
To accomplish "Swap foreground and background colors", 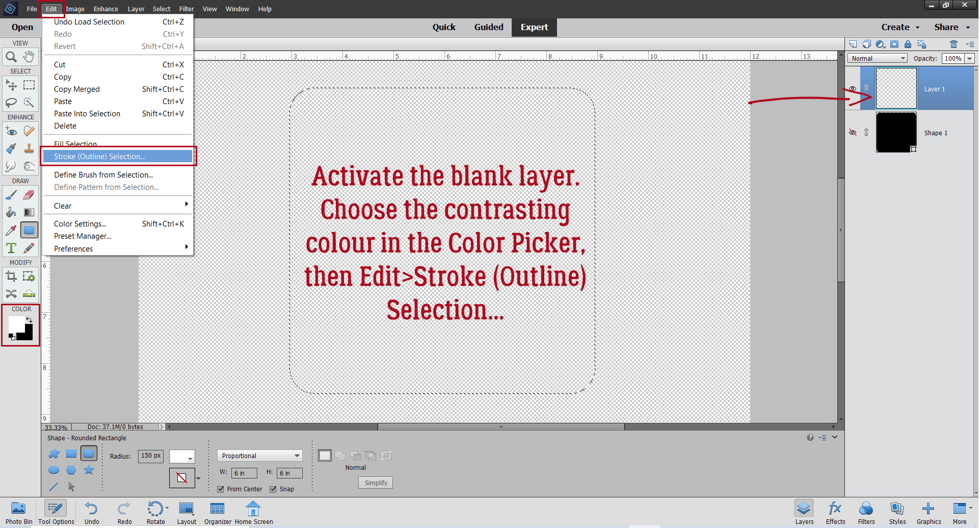I will 30,320.
